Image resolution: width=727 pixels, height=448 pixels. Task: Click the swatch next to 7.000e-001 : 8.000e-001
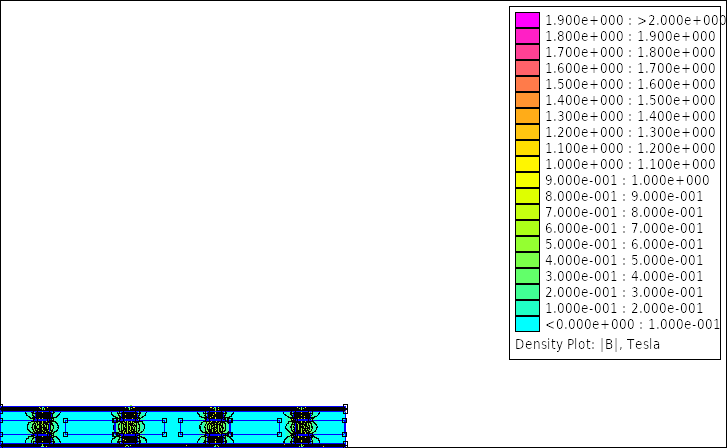coord(527,212)
